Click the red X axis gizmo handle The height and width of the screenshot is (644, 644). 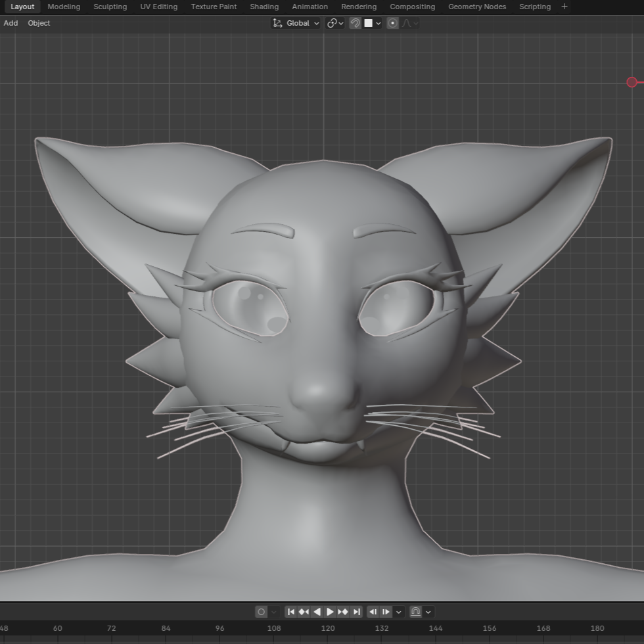632,83
